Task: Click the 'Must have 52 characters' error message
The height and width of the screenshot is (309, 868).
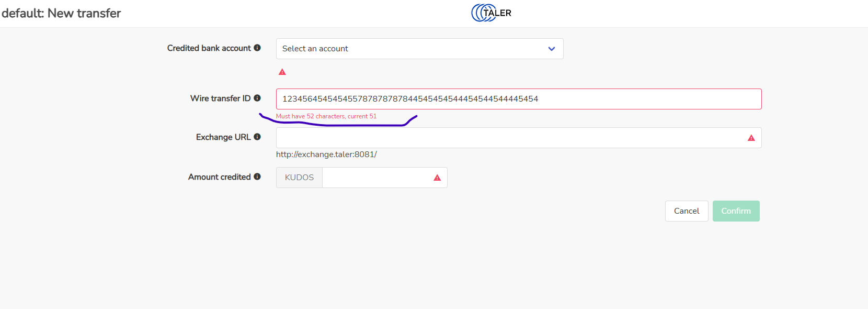Action: [326, 116]
